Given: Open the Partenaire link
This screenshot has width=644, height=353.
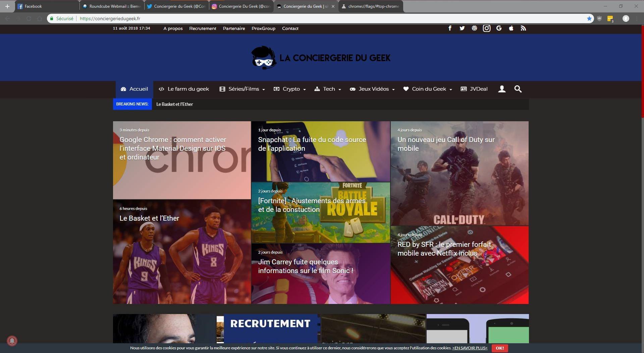Looking at the screenshot, I should 234,29.
